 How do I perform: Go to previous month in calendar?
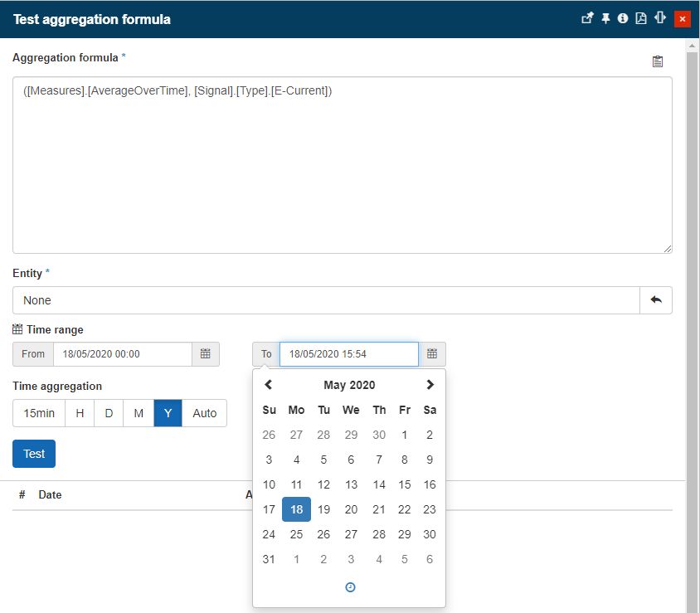click(269, 385)
